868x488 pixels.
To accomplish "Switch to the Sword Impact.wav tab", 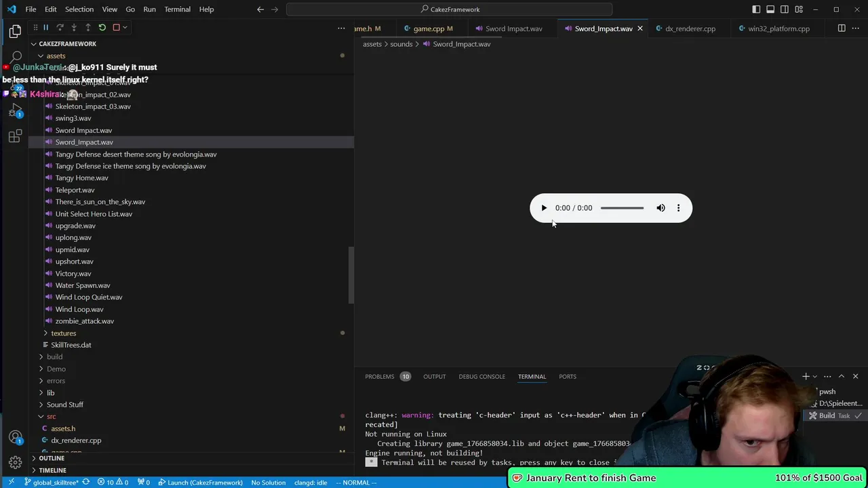I will 513,28.
